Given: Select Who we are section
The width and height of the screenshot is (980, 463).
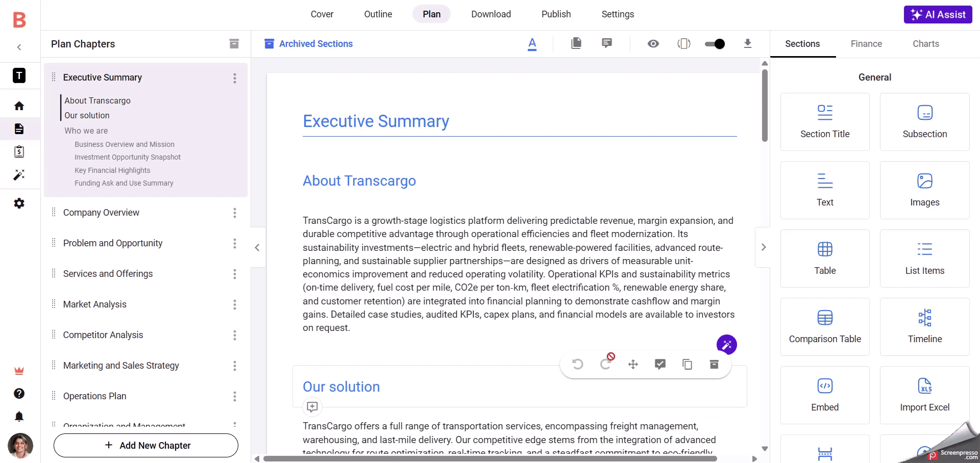Looking at the screenshot, I should [86, 131].
